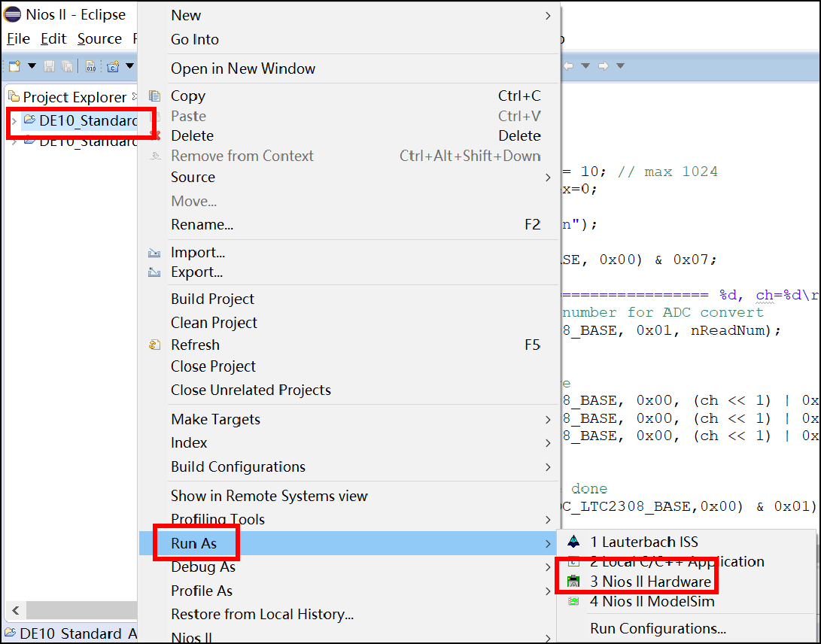Choose Run Configurations... from submenu

(x=686, y=628)
